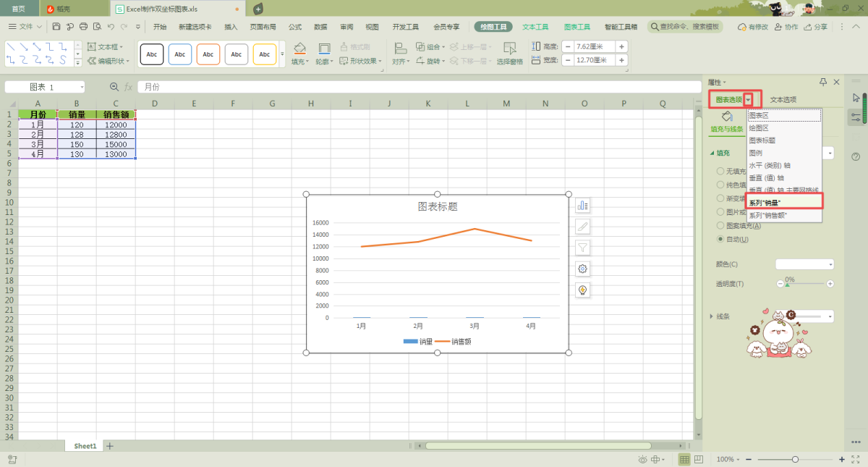Open chart elements button beside the chart

(x=582, y=206)
